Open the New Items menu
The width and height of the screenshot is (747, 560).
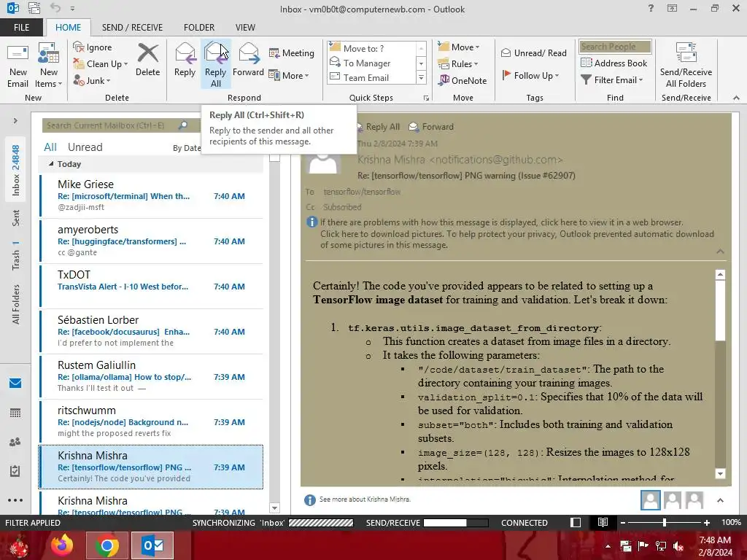pos(48,65)
